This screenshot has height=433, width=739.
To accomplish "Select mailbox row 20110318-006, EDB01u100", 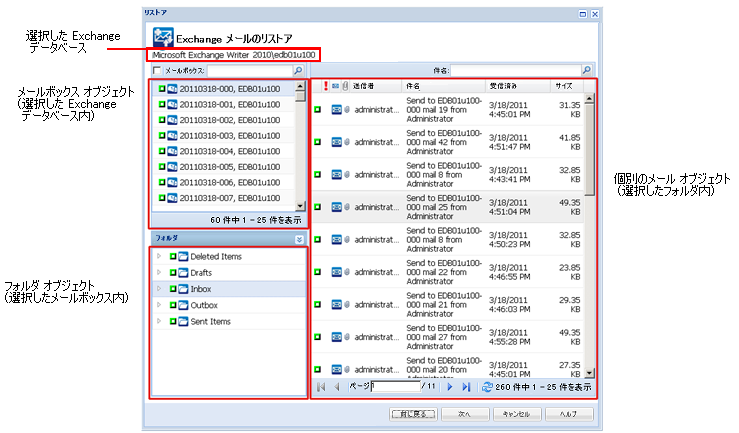I will (224, 182).
